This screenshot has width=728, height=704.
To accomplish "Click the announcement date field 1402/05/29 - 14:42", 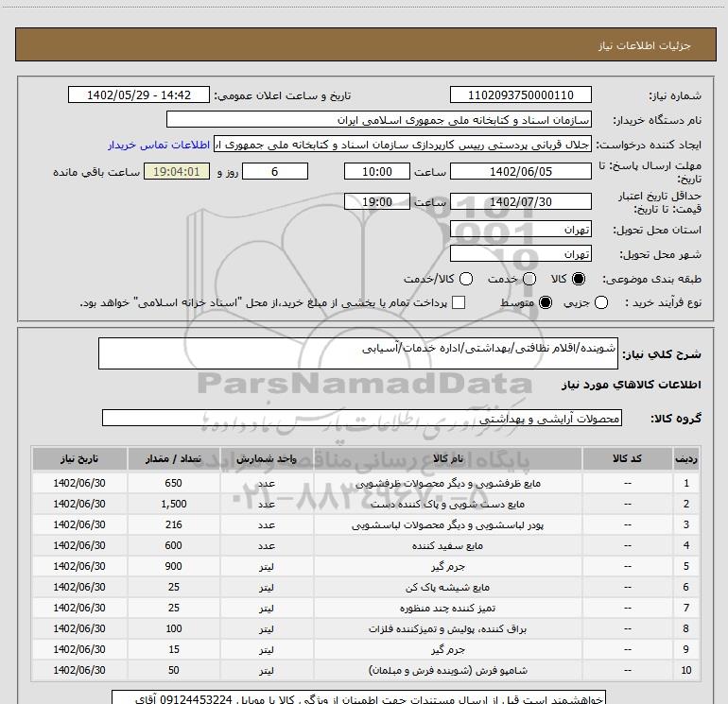I will point(139,94).
